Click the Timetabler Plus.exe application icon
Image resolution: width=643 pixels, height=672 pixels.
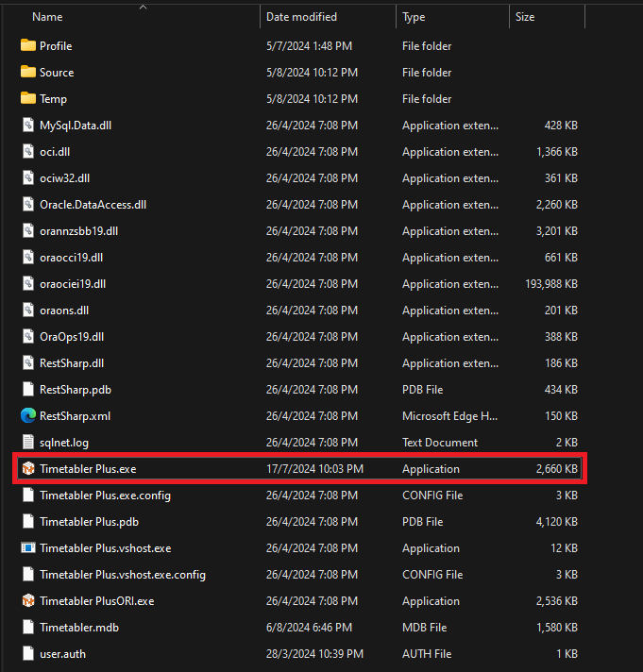coord(28,469)
